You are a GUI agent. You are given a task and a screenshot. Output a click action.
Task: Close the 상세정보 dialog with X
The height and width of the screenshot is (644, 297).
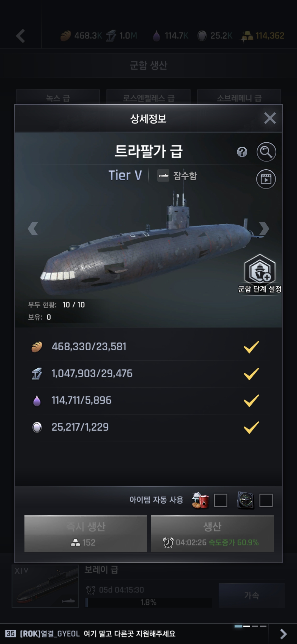pos(270,118)
